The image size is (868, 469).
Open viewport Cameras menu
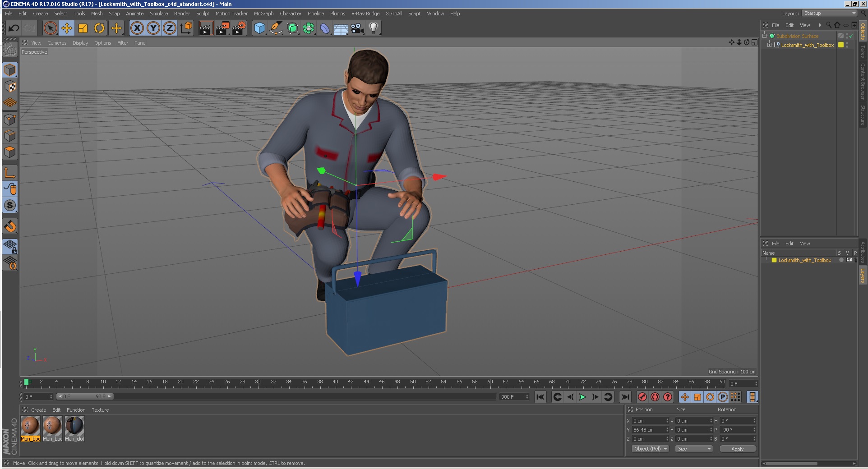click(57, 43)
